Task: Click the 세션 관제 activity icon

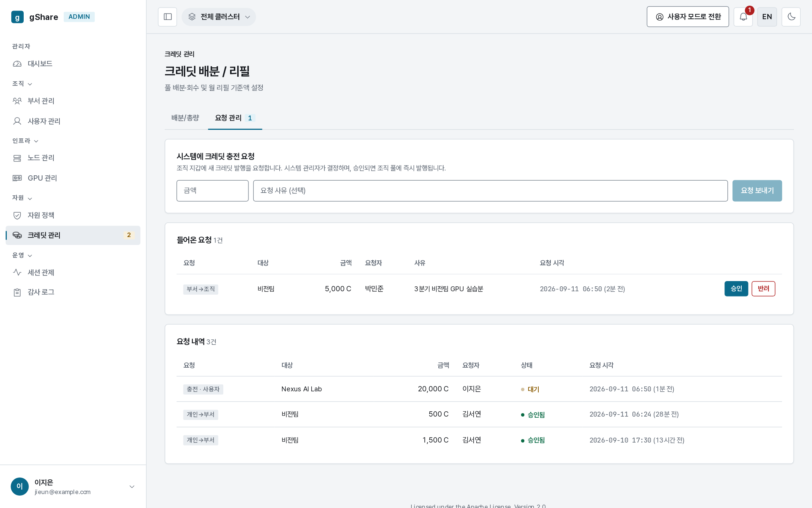Action: tap(17, 272)
